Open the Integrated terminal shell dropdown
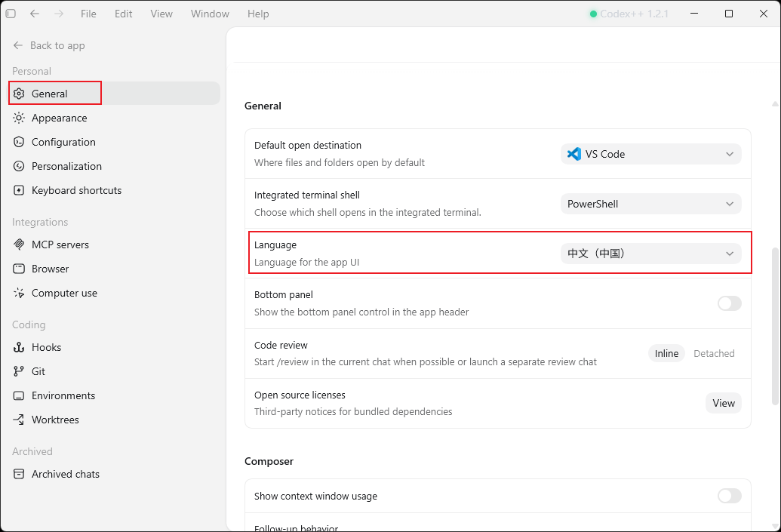 651,204
